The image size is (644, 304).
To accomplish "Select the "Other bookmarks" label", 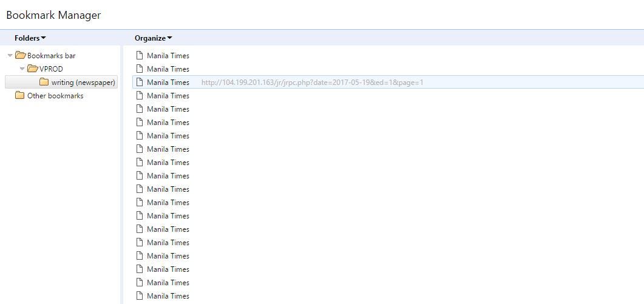I will (x=55, y=96).
